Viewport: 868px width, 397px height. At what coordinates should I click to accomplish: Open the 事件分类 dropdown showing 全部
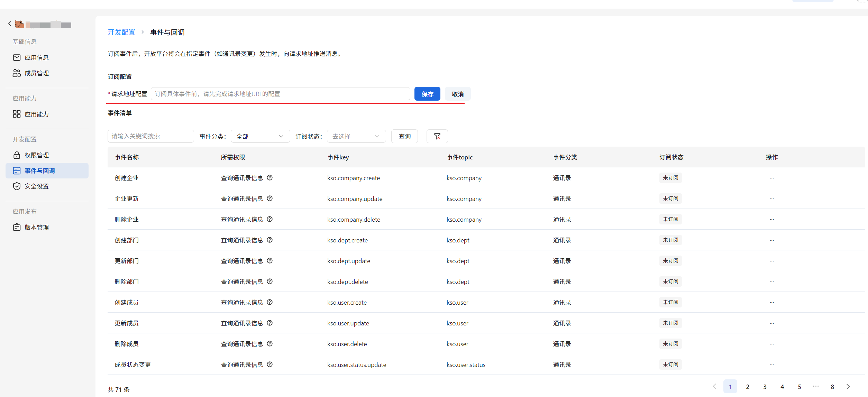tap(260, 136)
